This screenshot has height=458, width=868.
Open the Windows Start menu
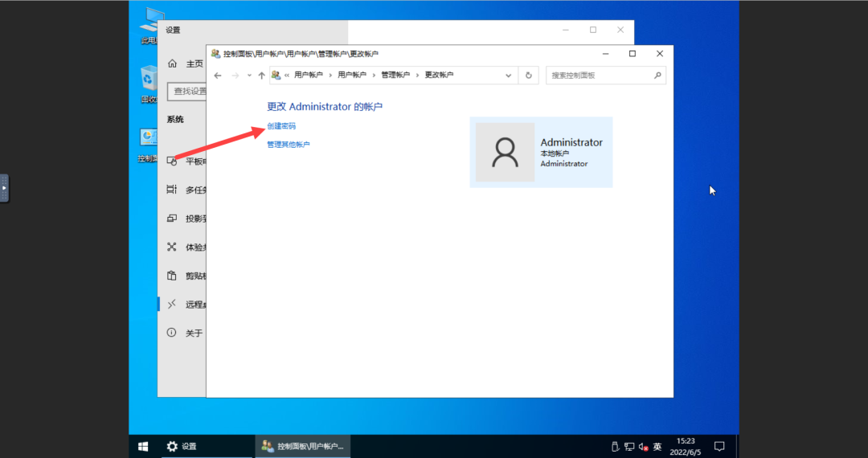pyautogui.click(x=143, y=447)
